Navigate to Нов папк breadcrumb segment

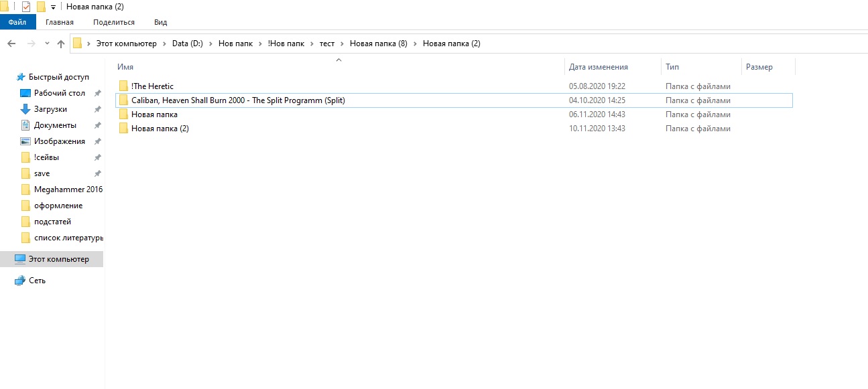pyautogui.click(x=235, y=44)
